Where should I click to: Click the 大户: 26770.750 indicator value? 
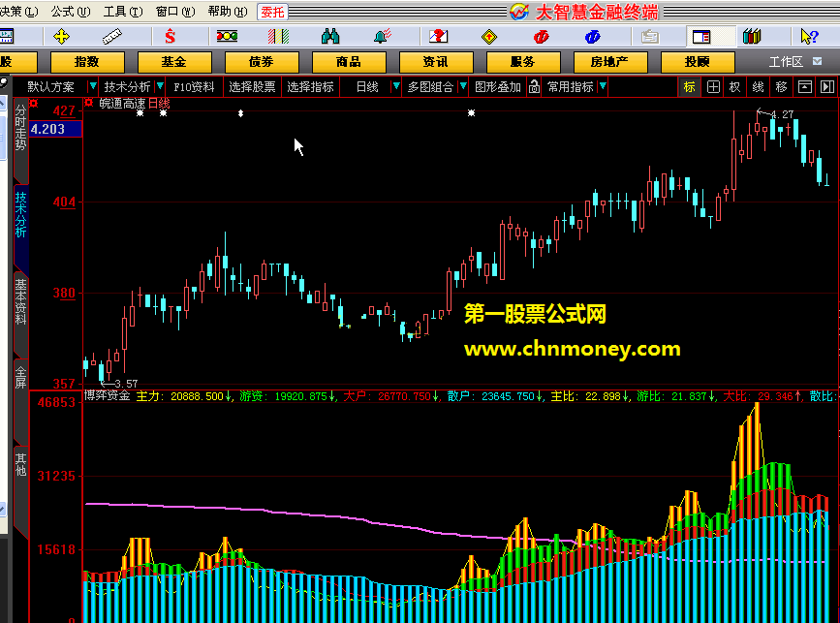390,396
